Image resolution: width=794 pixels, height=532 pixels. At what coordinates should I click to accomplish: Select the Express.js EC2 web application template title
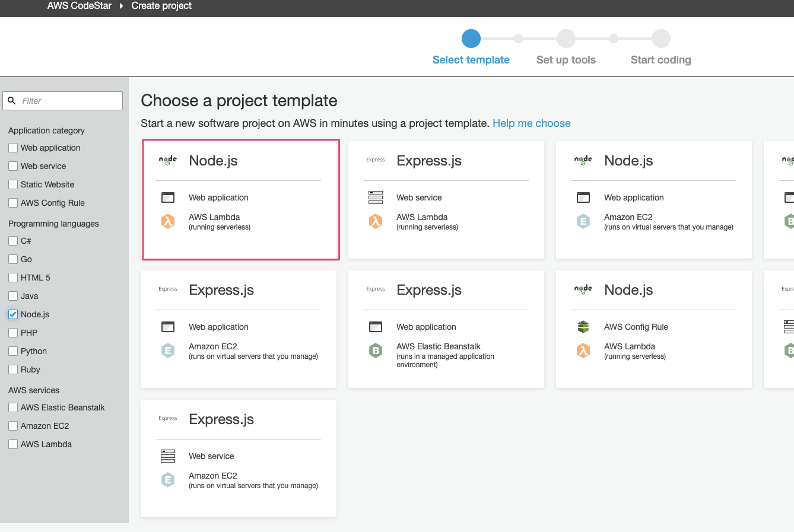221,290
